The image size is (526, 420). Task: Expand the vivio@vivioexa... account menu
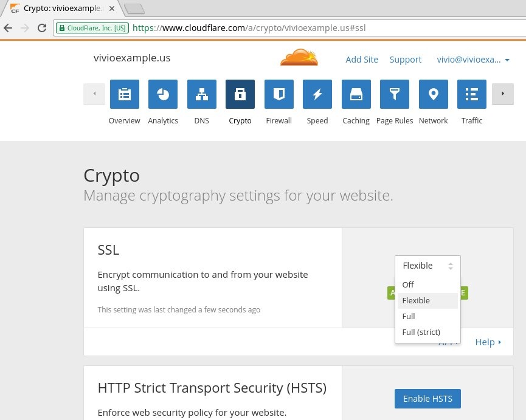473,60
